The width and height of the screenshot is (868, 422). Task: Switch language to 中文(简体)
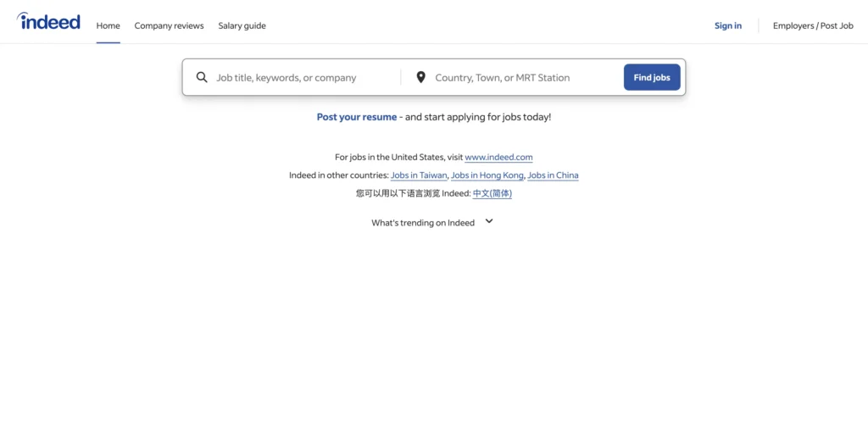(492, 193)
